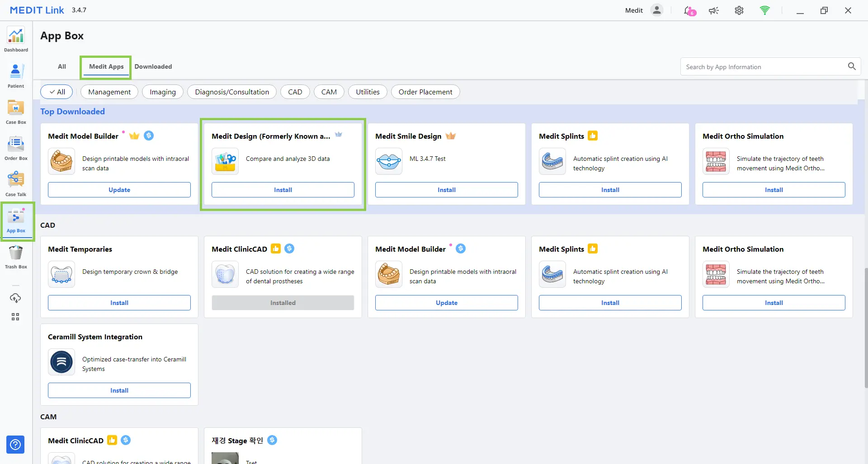Switch to the Downloaded tab
868x464 pixels.
(x=153, y=66)
